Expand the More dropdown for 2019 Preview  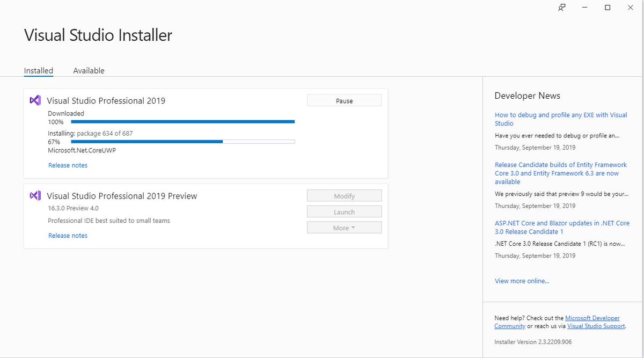tap(344, 228)
